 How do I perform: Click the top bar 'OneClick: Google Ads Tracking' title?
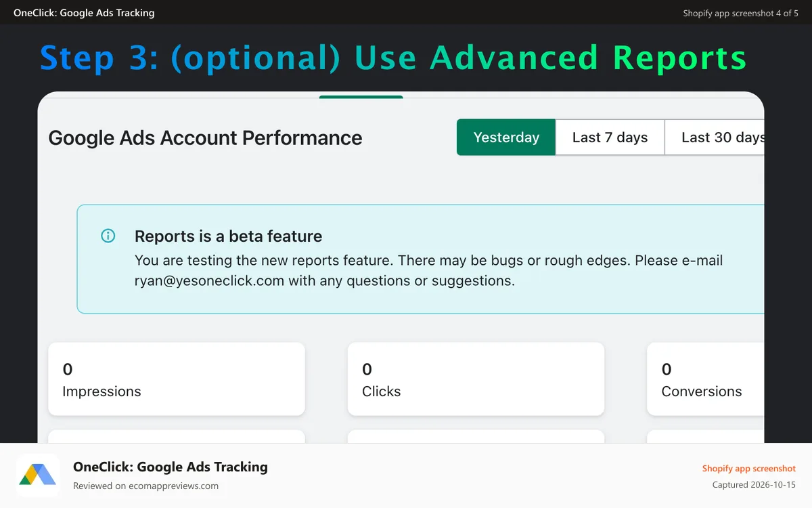point(84,13)
